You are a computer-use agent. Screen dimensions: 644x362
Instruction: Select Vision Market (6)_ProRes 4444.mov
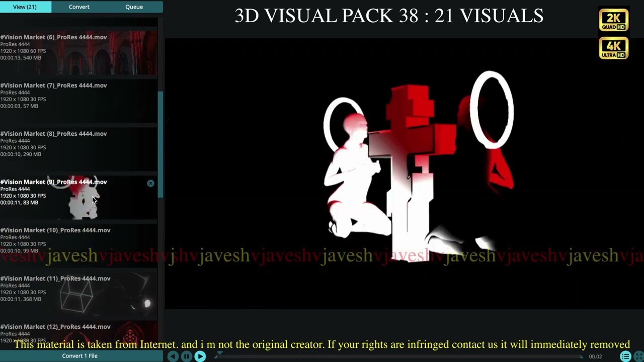click(78, 52)
